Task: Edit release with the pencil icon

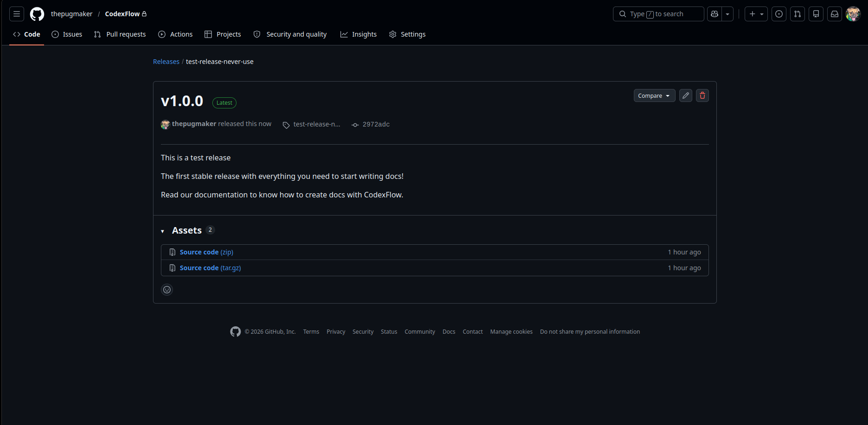Action: coord(686,95)
